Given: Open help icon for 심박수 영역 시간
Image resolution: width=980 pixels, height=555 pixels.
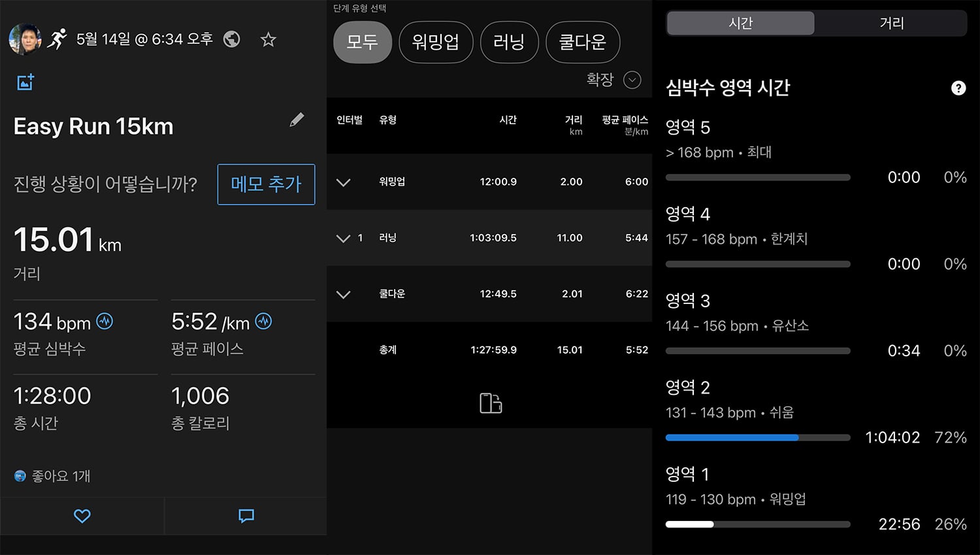Looking at the screenshot, I should (958, 88).
